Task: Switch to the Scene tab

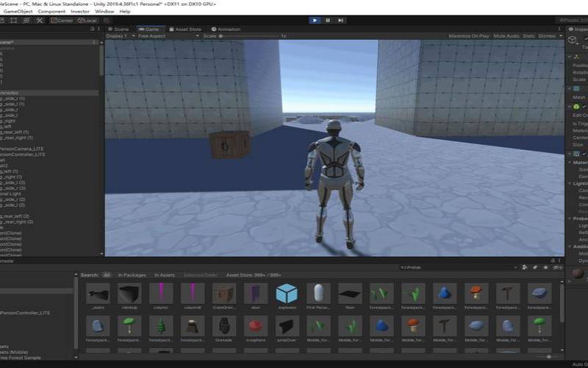Action: click(118, 29)
